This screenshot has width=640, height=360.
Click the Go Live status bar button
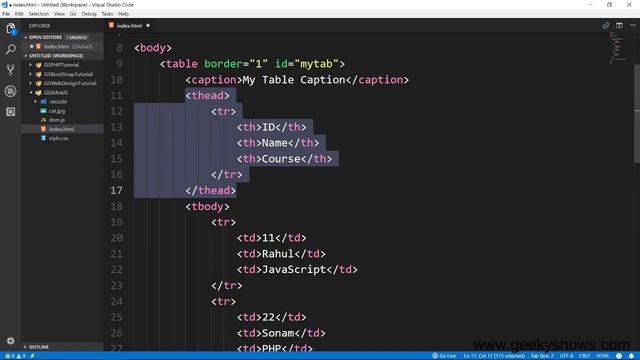[x=444, y=356]
